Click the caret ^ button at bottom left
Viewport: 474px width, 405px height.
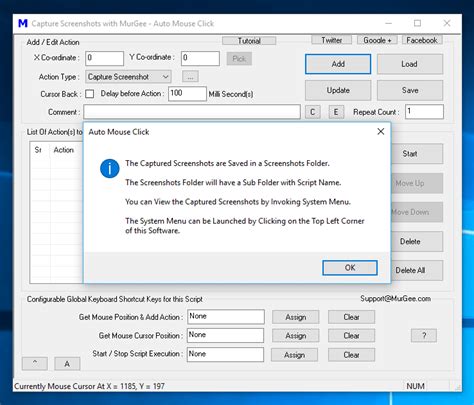point(35,364)
